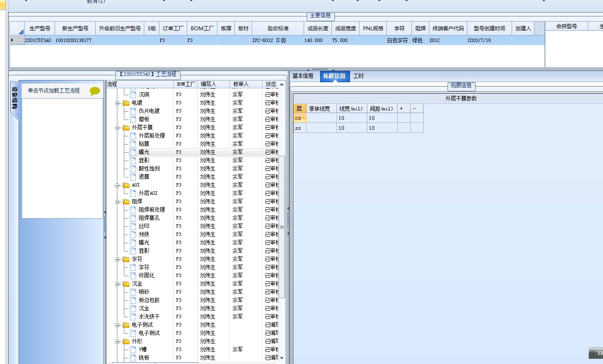603x364 pixels.
Task: Click the document icon beside 终固化
Action: click(133, 276)
